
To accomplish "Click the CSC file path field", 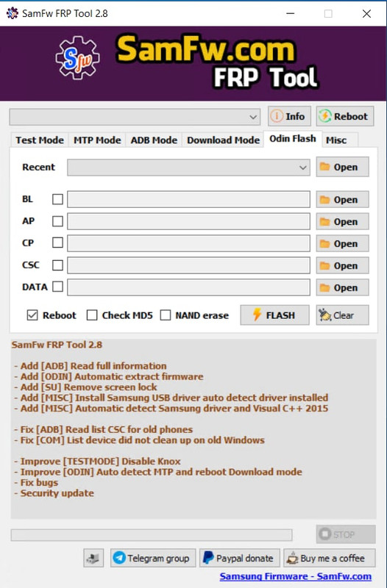I will (188, 265).
